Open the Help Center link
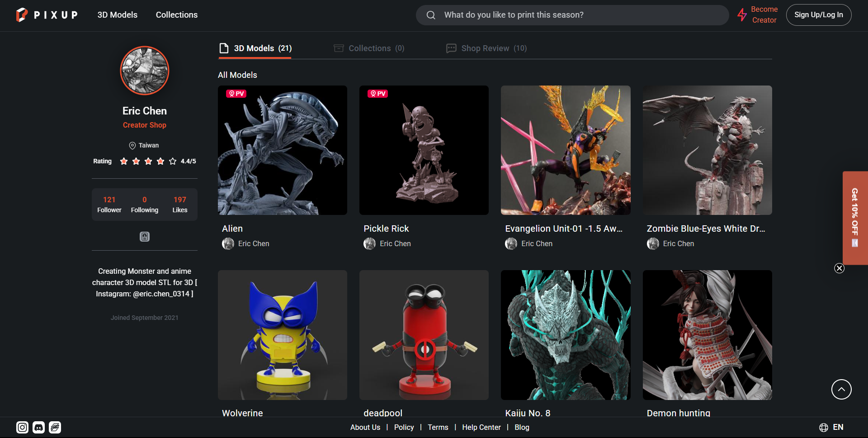The width and height of the screenshot is (868, 438). [481, 427]
